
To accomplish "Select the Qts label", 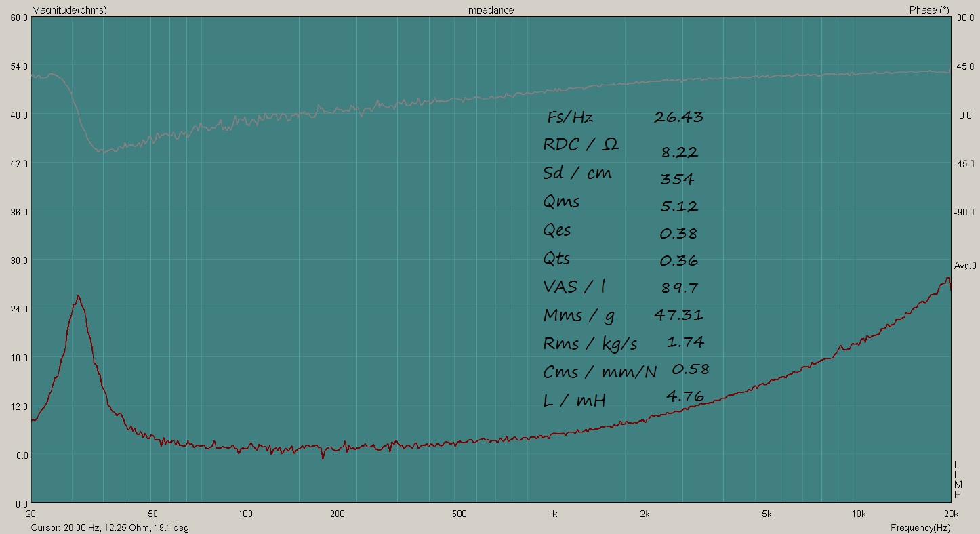I will [x=556, y=259].
